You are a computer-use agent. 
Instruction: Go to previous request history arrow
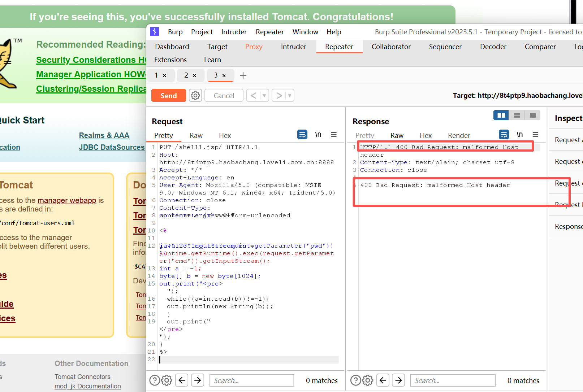pos(254,96)
